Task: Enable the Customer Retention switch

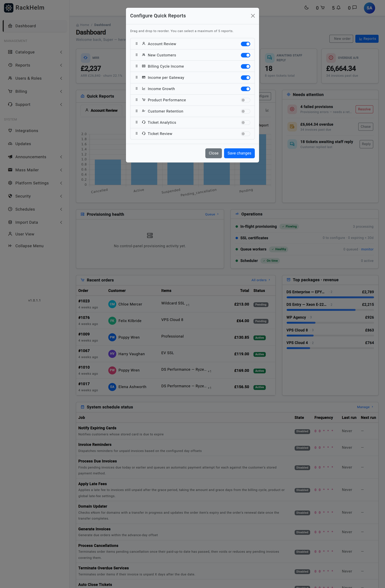Action: 245,111
